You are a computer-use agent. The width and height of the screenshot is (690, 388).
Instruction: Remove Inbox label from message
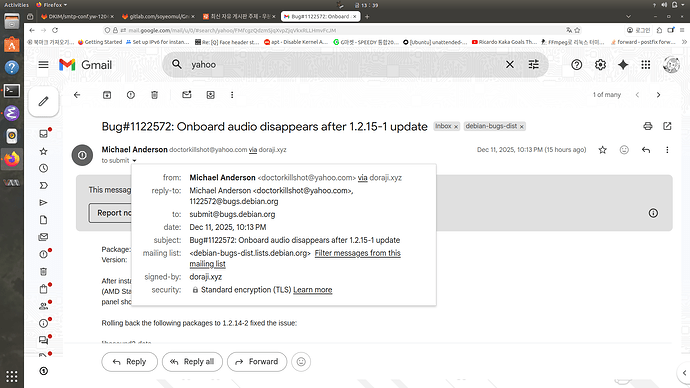[456, 127]
